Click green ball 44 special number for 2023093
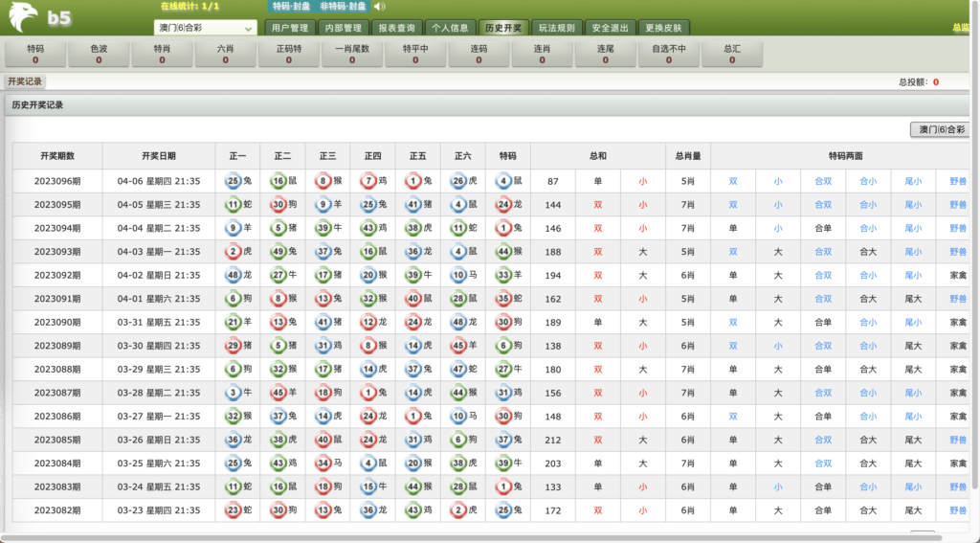980x543 pixels. pyautogui.click(x=503, y=251)
